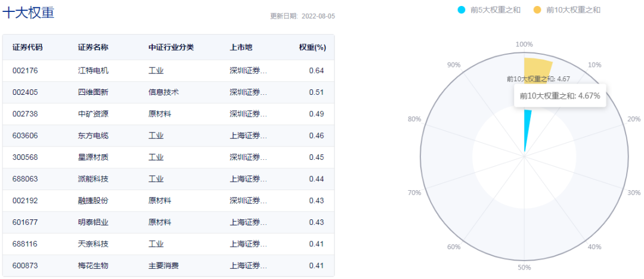Viewport: 644px width, 279px height.
Task: Click stock name 天奈科技
Action: point(93,244)
